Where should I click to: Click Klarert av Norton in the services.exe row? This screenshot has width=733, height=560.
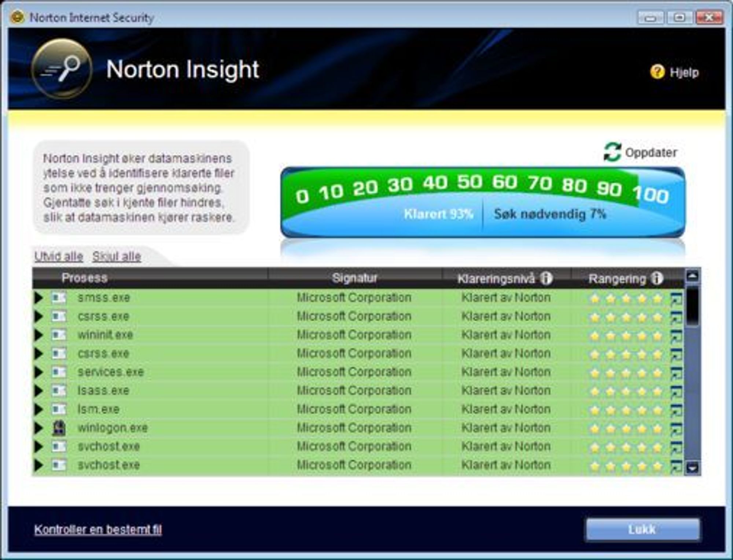click(506, 372)
